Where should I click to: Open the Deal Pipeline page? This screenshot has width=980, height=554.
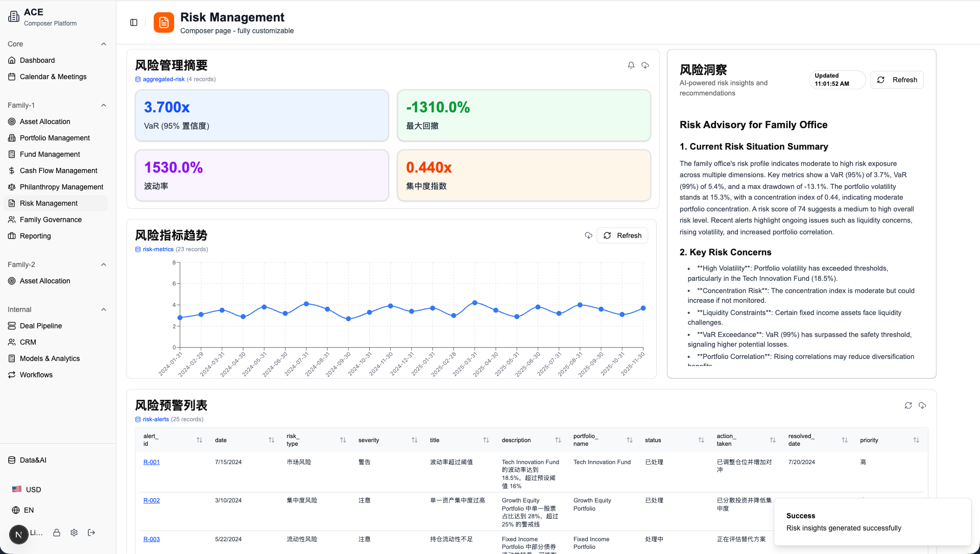click(x=41, y=326)
